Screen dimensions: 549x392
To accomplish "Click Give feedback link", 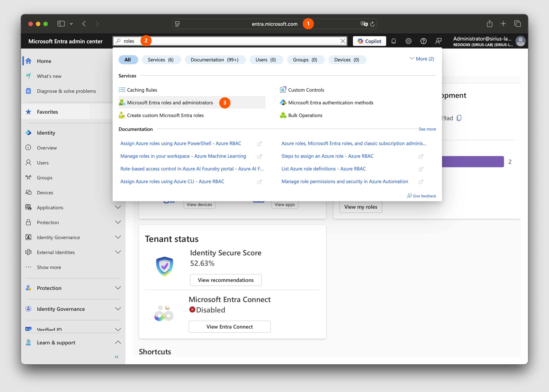I will click(421, 196).
